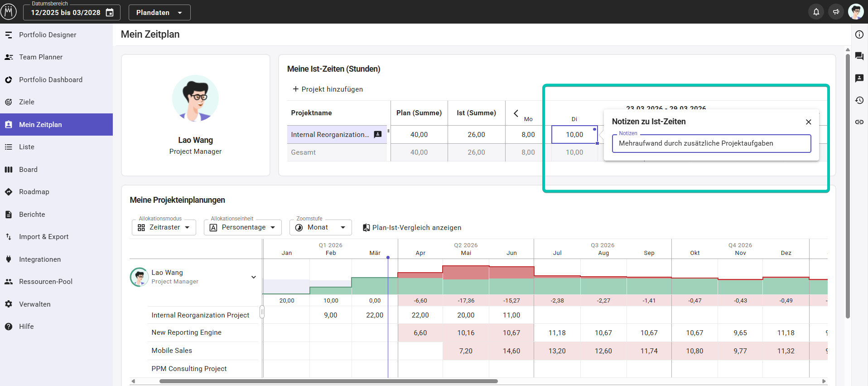Screen dimensions: 868x386
Task: Click the horizontal scrollbar under the timeline
Action: pyautogui.click(x=328, y=381)
